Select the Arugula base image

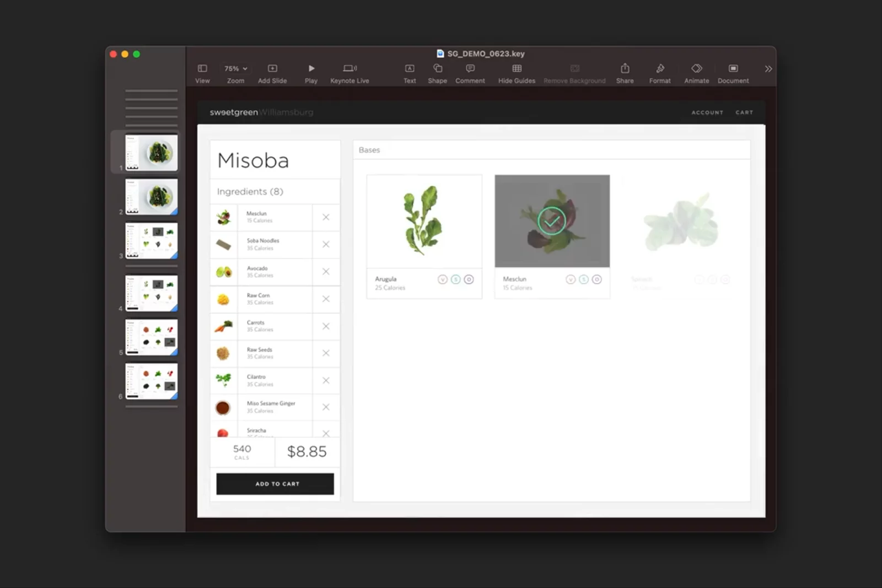(424, 221)
